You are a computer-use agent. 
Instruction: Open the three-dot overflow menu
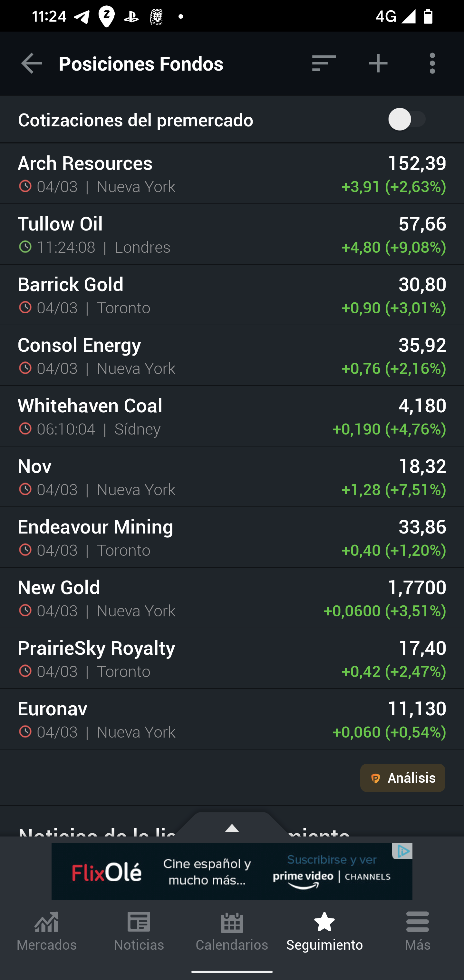pos(432,63)
